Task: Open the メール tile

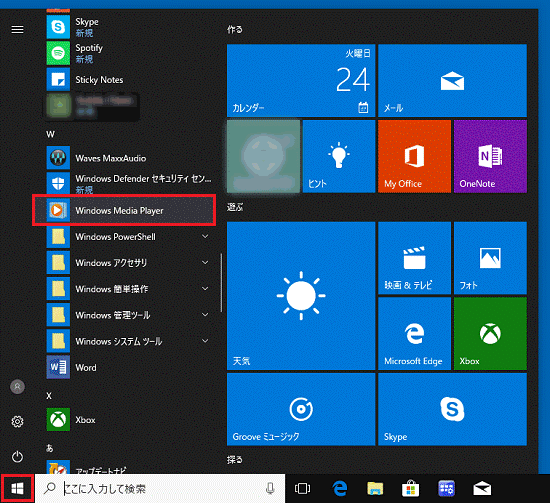Action: point(452,80)
